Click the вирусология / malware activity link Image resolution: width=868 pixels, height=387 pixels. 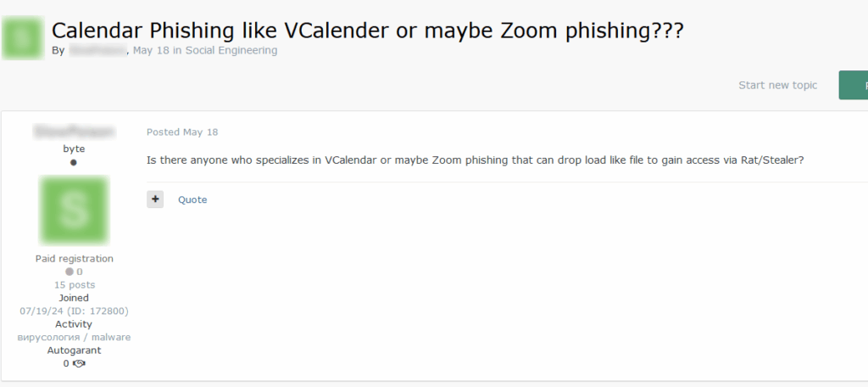tap(74, 337)
